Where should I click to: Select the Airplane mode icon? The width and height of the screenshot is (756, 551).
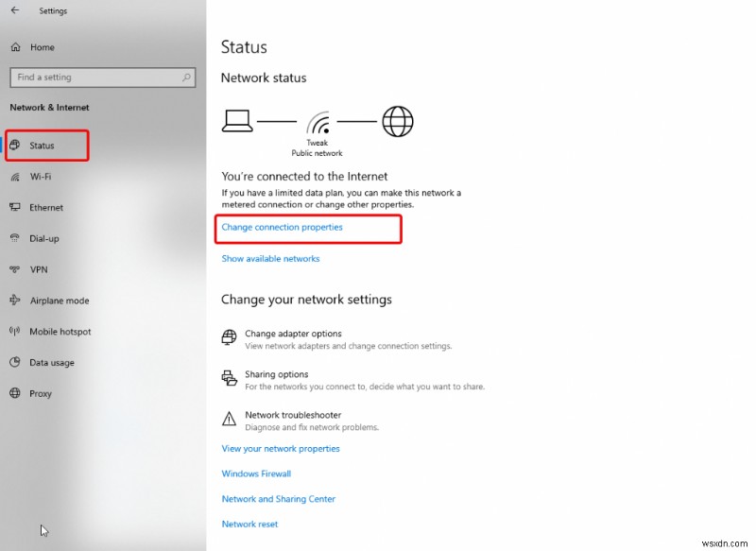pos(16,301)
